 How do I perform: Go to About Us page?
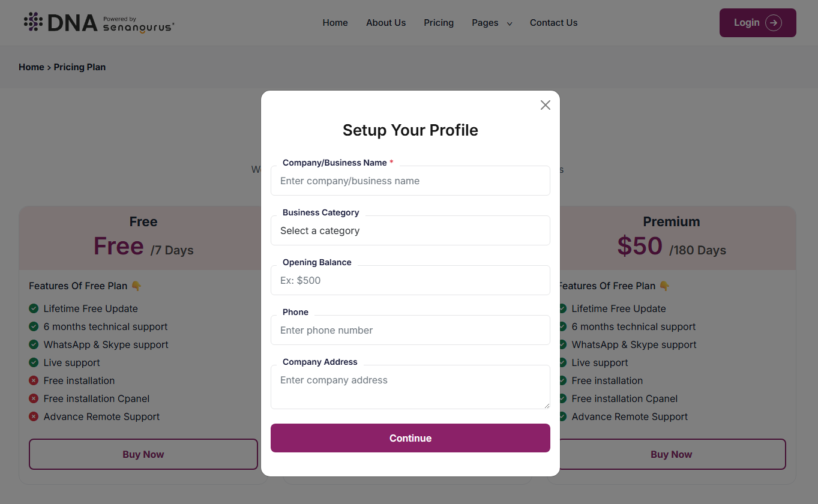click(x=386, y=23)
